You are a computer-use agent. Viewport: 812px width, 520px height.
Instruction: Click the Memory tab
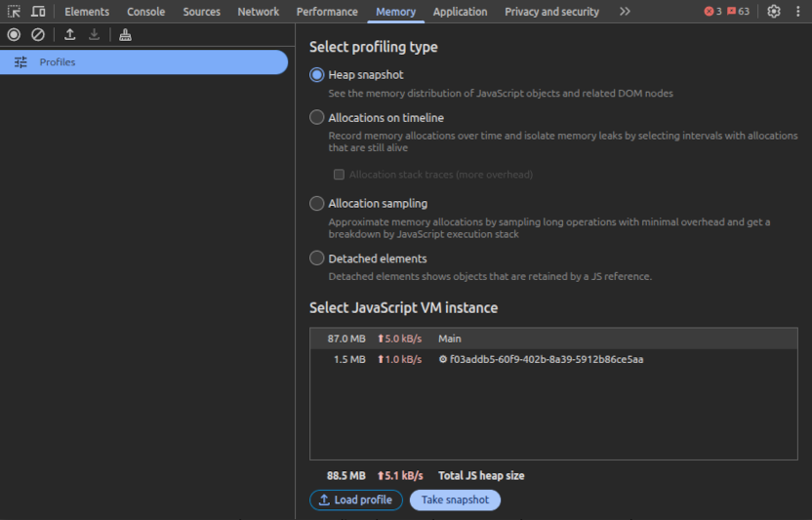click(395, 12)
